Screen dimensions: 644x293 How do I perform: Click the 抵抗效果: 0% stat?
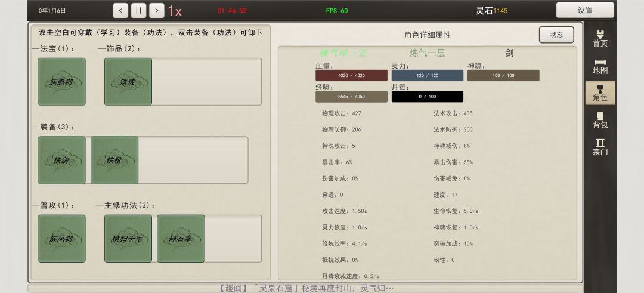click(x=340, y=260)
